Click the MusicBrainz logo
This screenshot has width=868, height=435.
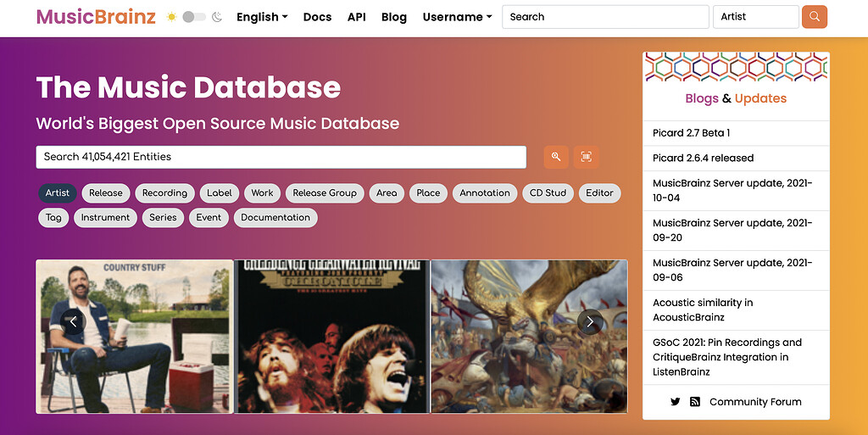(x=96, y=17)
